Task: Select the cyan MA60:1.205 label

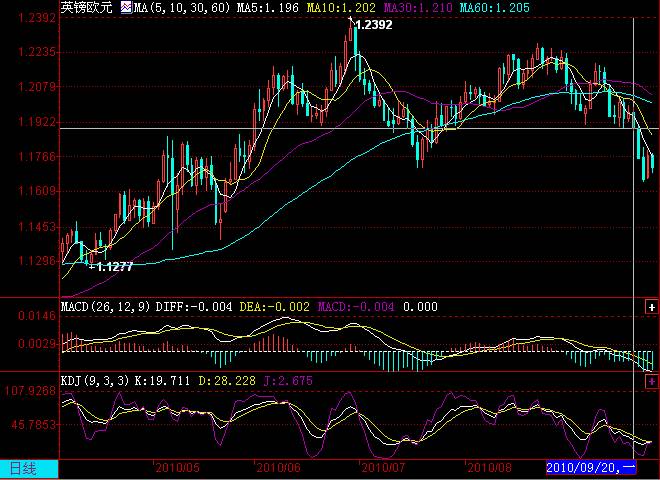Action: [x=494, y=8]
